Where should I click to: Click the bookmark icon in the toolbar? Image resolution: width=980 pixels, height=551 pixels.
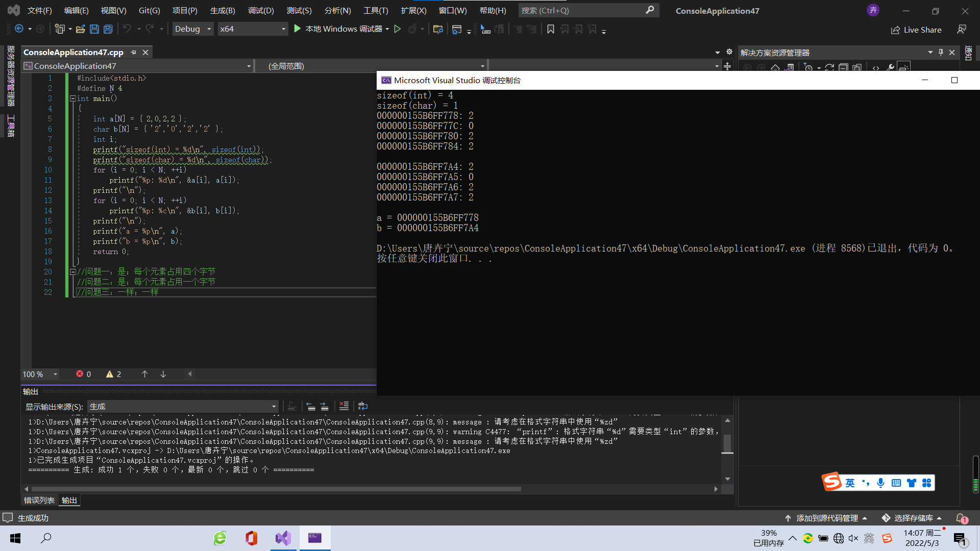pyautogui.click(x=550, y=29)
